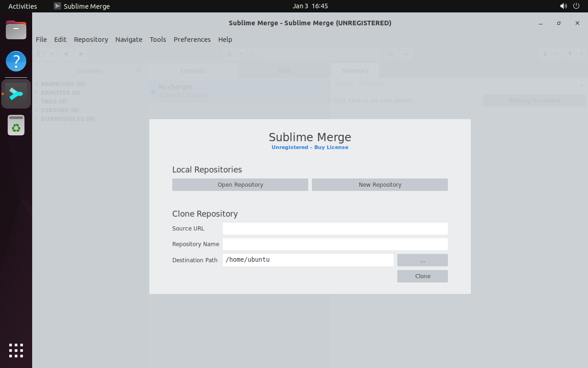This screenshot has height=368, width=588.
Task: Click the stash icon in the toolbar
Action: coord(230,54)
